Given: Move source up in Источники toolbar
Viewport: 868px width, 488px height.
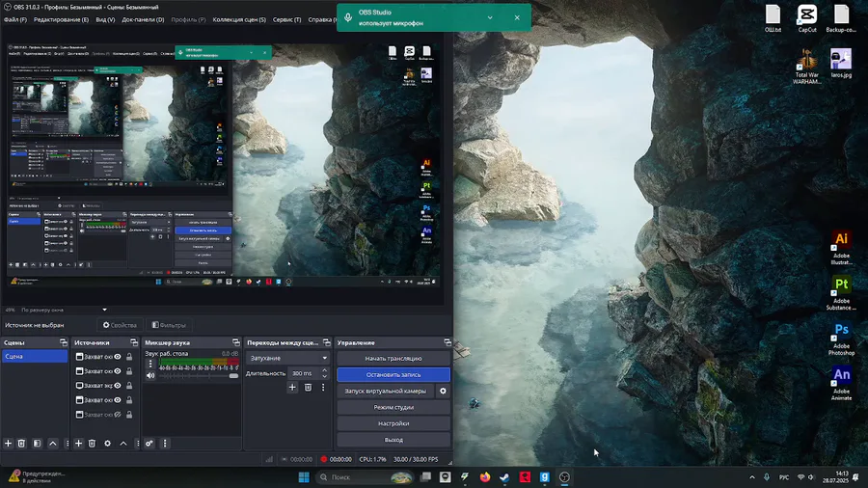Looking at the screenshot, I should pyautogui.click(x=122, y=444).
